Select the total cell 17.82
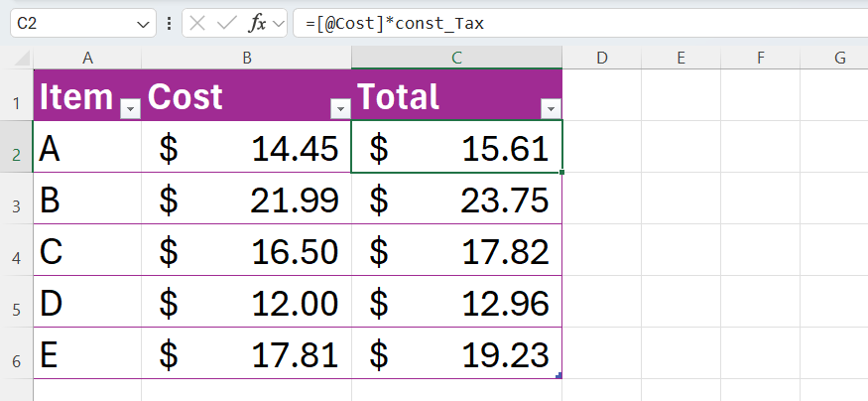Image resolution: width=868 pixels, height=401 pixels. 456,250
